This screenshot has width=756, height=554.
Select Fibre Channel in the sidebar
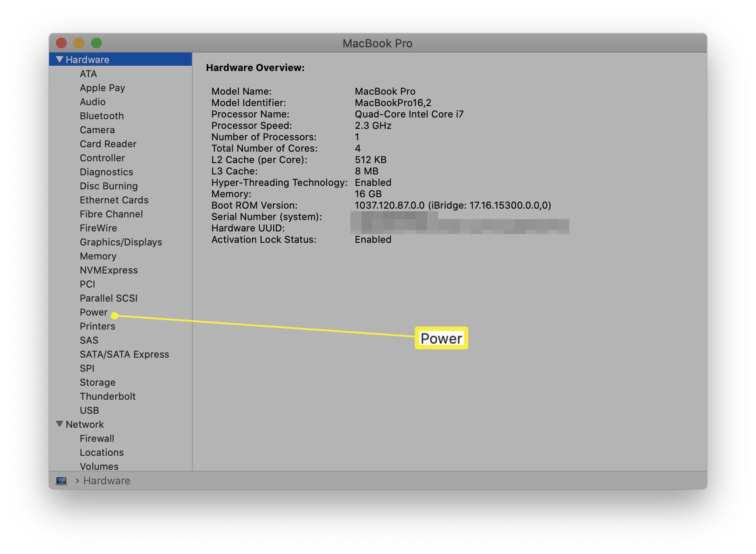pyautogui.click(x=111, y=214)
